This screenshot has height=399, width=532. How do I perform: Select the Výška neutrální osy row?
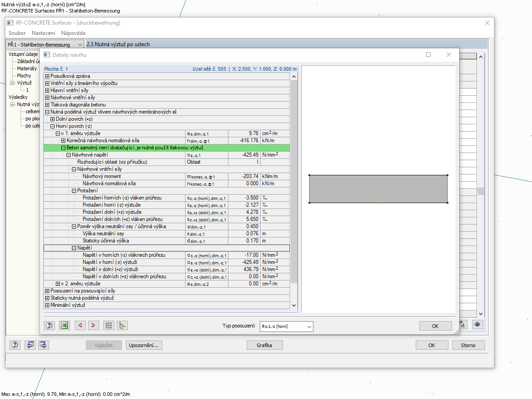pos(167,233)
